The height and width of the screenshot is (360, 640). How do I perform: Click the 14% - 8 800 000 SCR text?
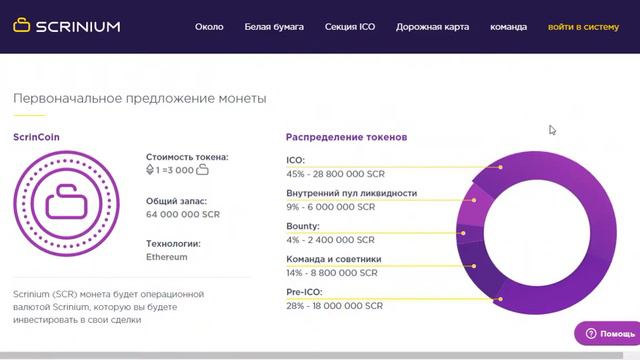point(332,273)
